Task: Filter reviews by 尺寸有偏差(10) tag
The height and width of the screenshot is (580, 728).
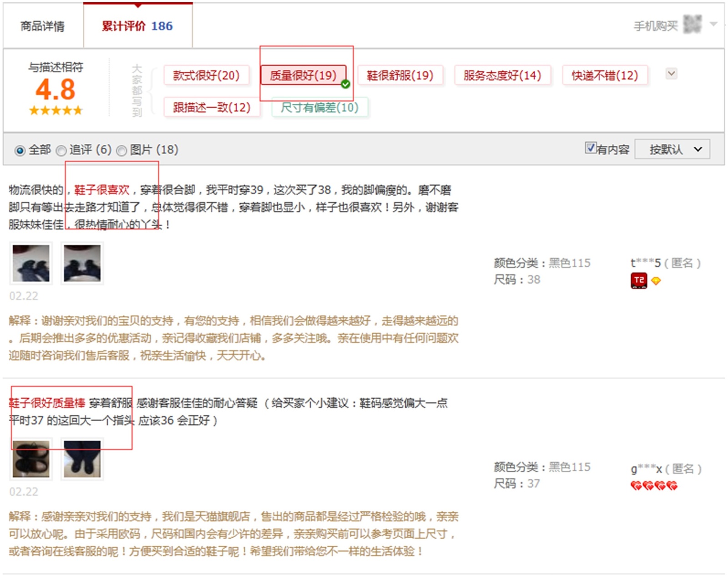Action: tap(319, 107)
